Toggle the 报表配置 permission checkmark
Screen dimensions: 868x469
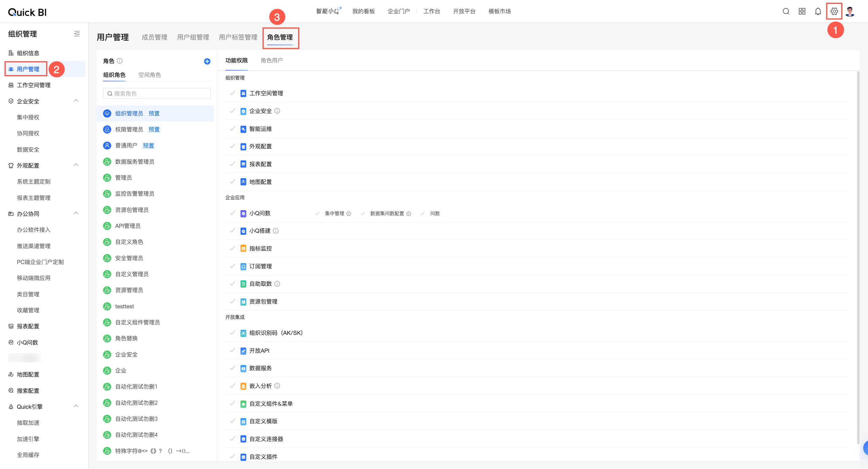pyautogui.click(x=232, y=164)
